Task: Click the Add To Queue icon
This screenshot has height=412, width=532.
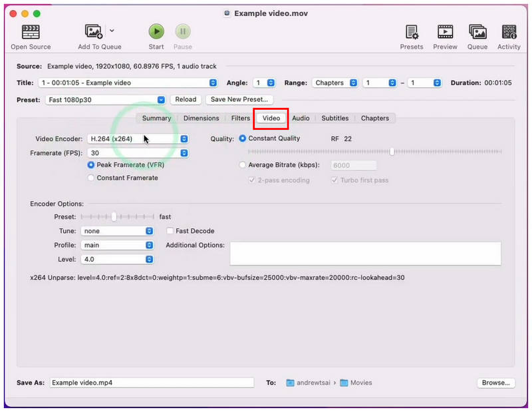Action: tap(94, 31)
